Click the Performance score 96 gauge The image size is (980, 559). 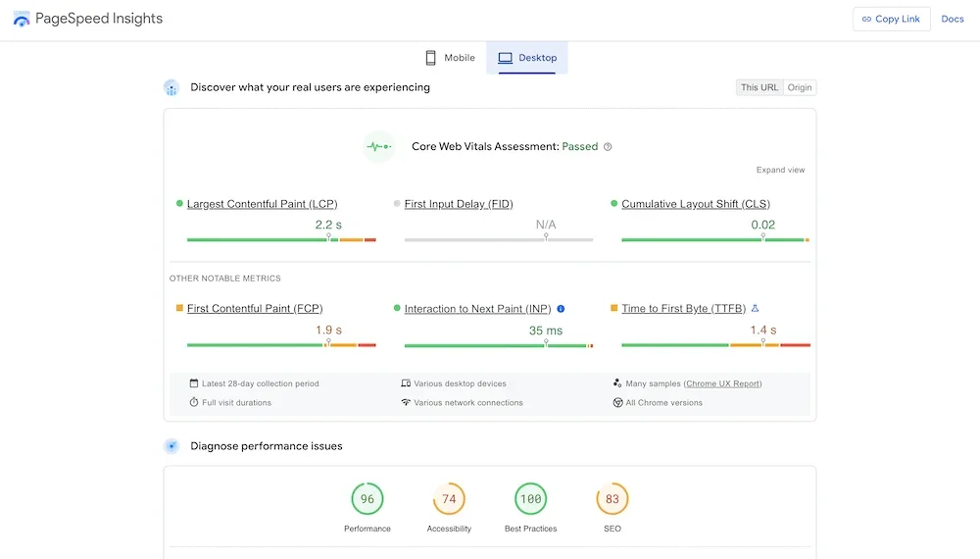point(367,499)
